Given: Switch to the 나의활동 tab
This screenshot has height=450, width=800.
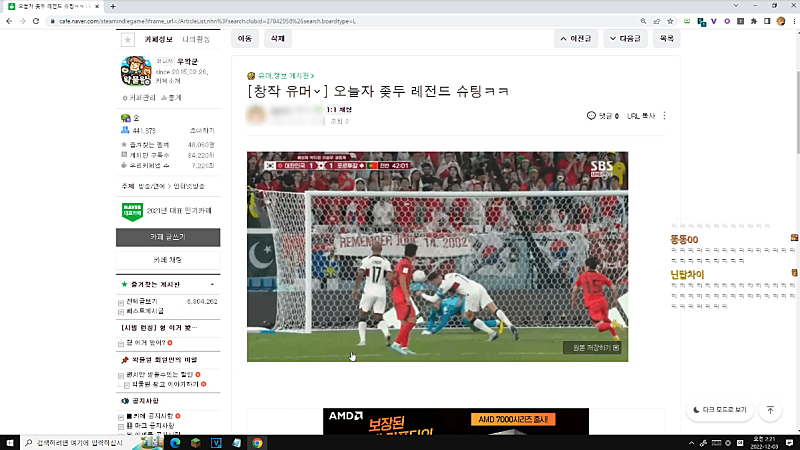Looking at the screenshot, I should [x=196, y=39].
